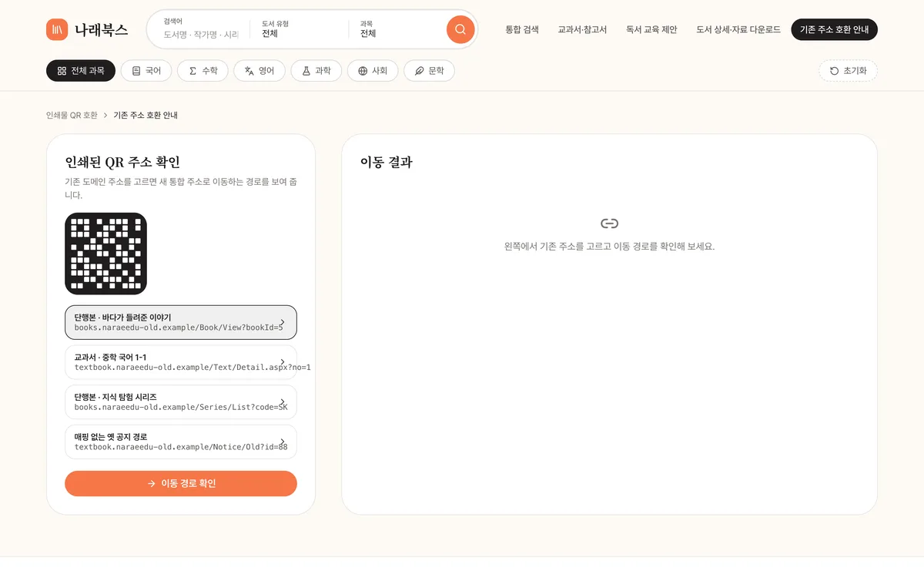Image resolution: width=924 pixels, height=578 pixels.
Task: Select the 과학 filter chip
Action: (316, 71)
